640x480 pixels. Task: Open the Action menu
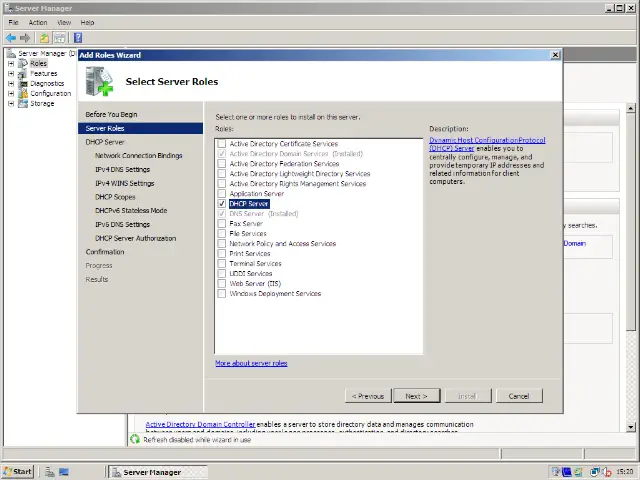pos(38,22)
